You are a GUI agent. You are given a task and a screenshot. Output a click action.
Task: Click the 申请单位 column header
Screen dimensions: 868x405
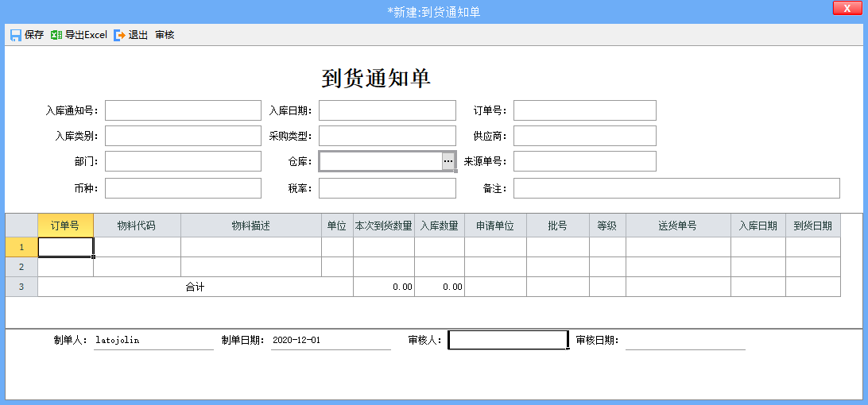coord(495,226)
